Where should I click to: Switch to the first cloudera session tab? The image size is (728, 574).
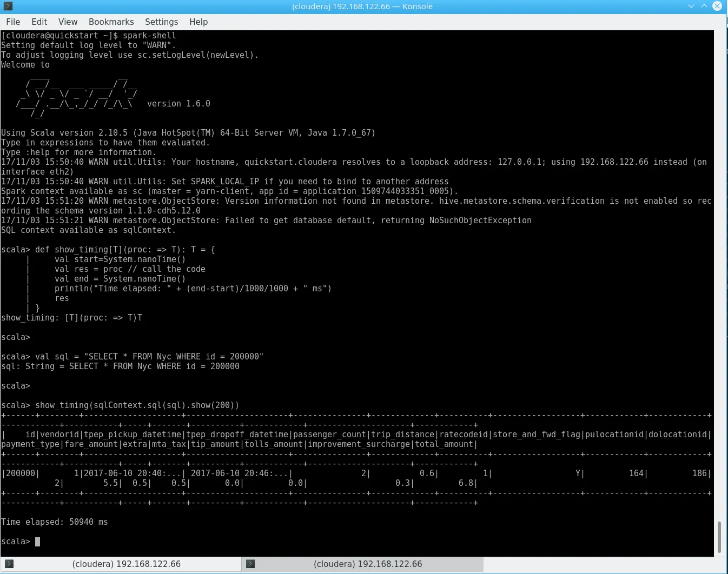click(126, 564)
